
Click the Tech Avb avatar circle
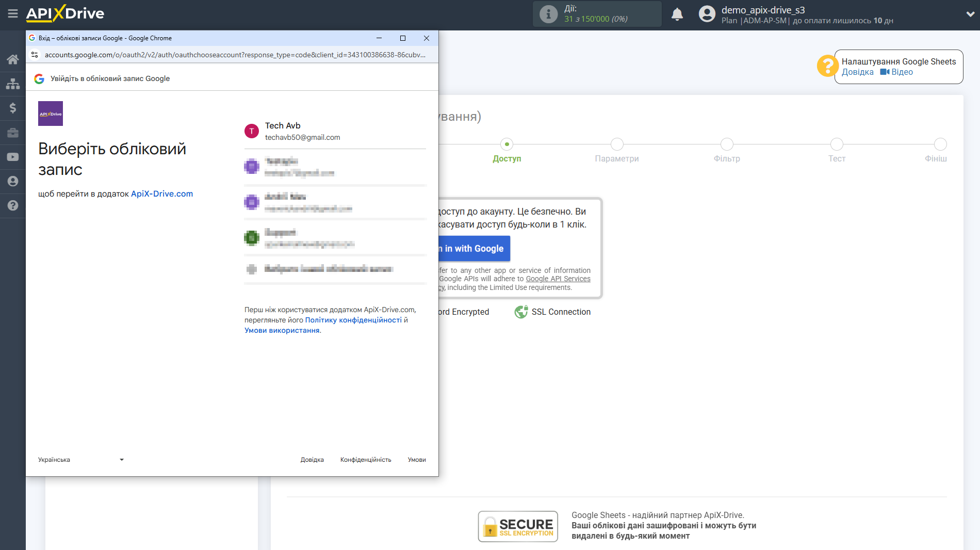pos(251,131)
